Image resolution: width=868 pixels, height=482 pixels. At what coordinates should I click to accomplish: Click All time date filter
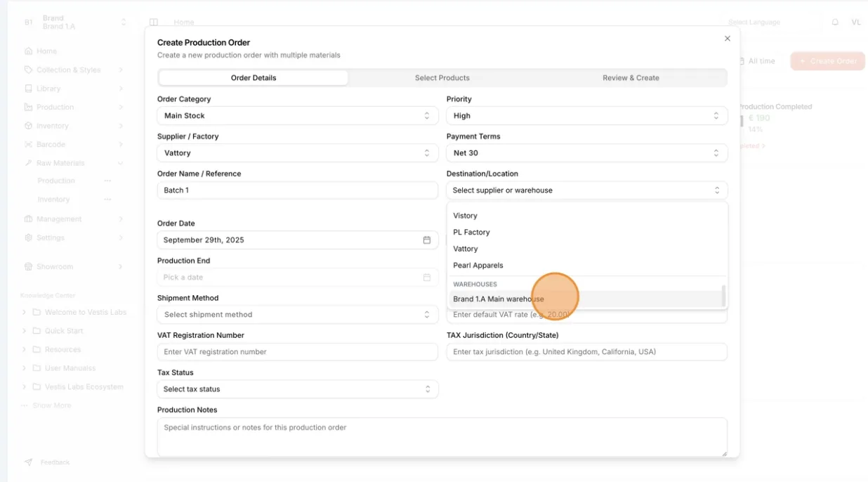[757, 61]
